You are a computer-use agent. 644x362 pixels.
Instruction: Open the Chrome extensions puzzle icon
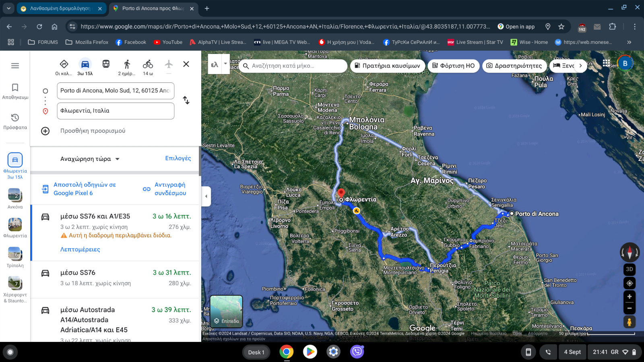(613, 27)
